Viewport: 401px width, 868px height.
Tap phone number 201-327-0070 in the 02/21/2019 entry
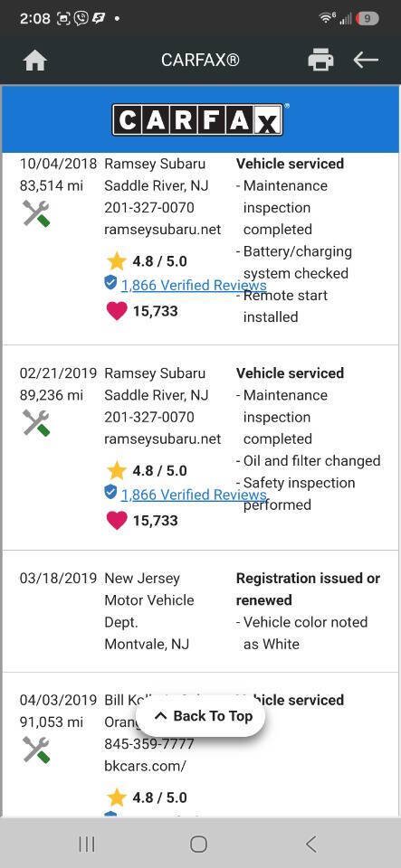[149, 417]
